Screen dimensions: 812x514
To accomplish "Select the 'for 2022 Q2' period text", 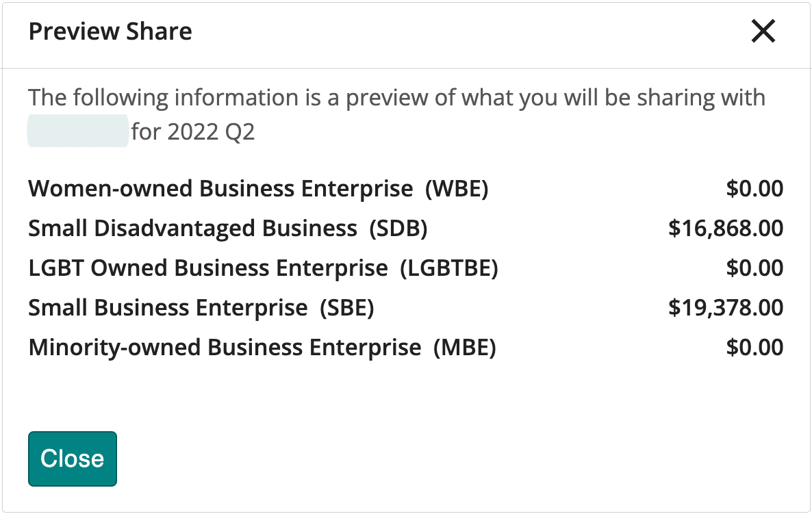I will [x=193, y=131].
